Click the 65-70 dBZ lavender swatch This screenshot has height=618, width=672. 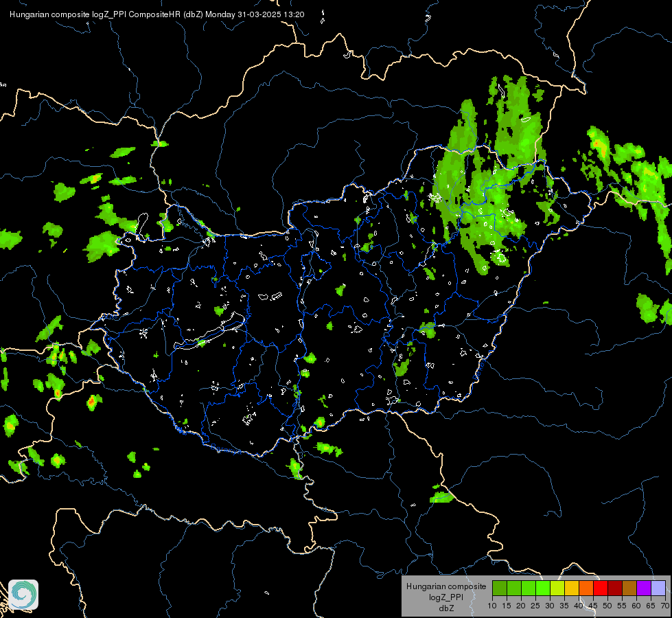[658, 588]
